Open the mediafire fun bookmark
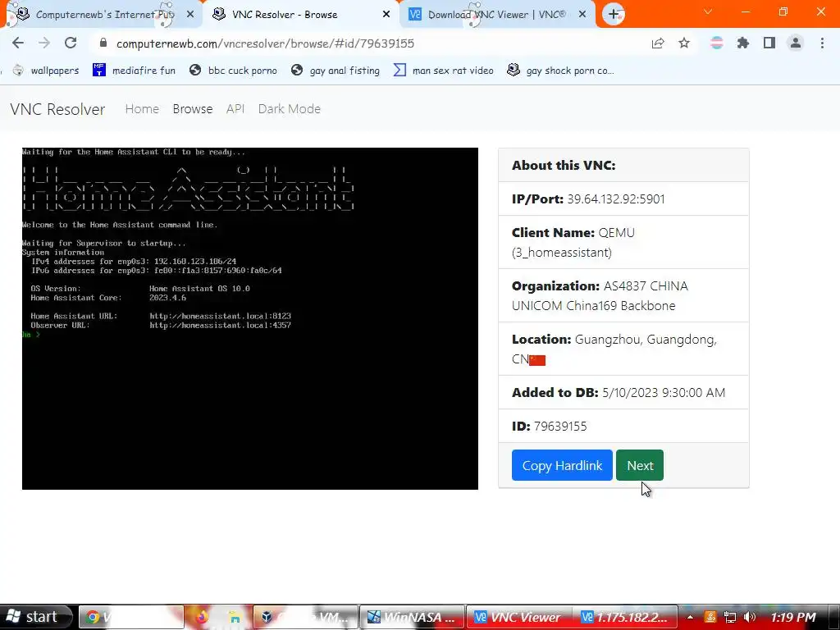The width and height of the screenshot is (840, 630). 134,71
